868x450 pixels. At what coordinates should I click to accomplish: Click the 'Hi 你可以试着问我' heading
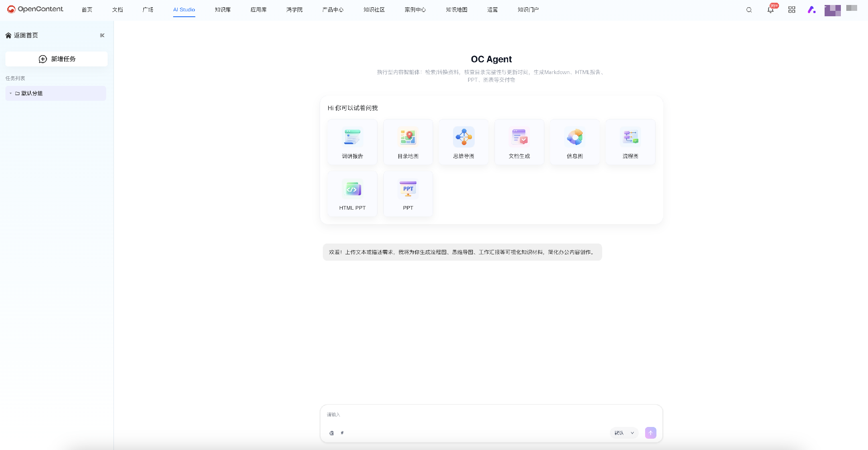tap(353, 108)
